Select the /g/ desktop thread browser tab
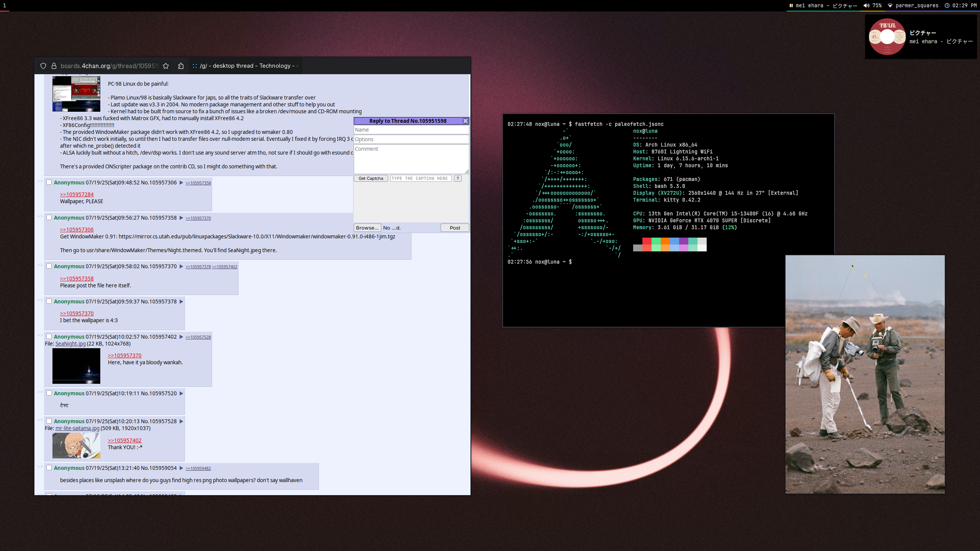The image size is (980, 551). [245, 66]
